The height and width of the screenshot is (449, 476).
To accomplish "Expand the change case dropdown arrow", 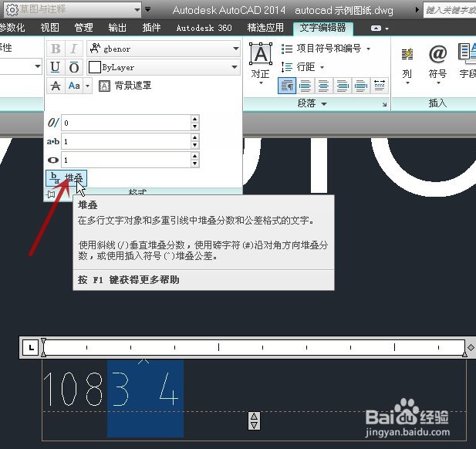I will pos(87,86).
